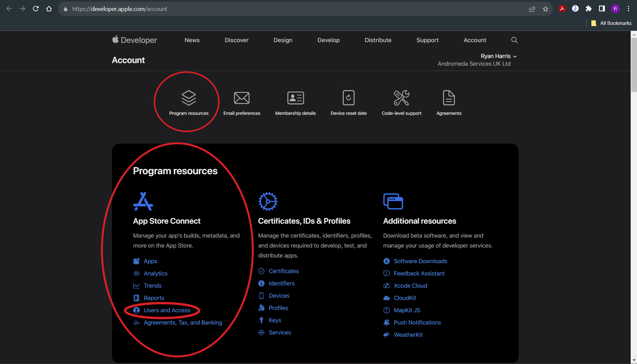Click the search magnifier in site navigation
Screen dimensions: 637x364
point(514,40)
